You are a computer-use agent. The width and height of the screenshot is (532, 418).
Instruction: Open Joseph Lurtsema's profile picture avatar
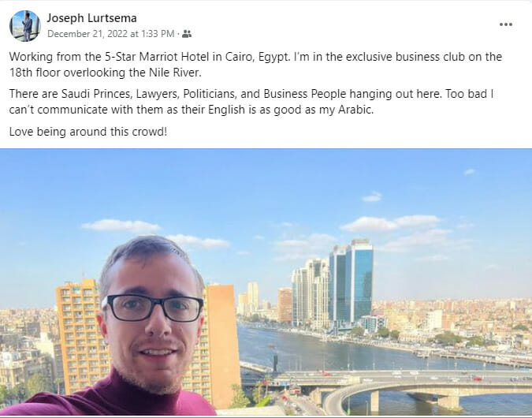(x=25, y=26)
